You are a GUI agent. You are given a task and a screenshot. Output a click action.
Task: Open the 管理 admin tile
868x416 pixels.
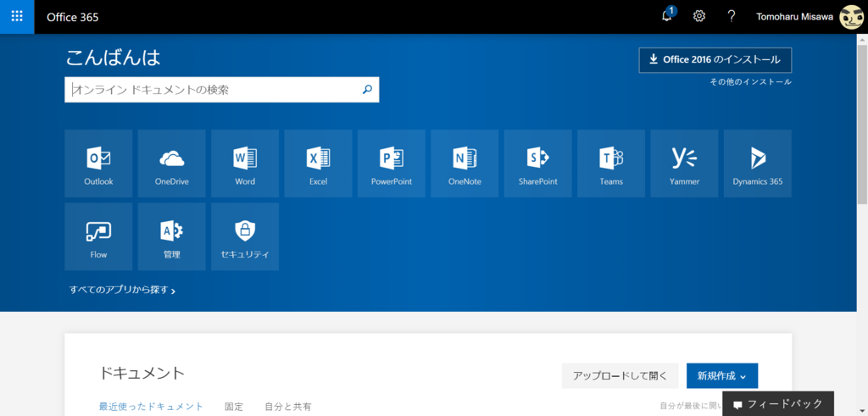[x=171, y=236]
